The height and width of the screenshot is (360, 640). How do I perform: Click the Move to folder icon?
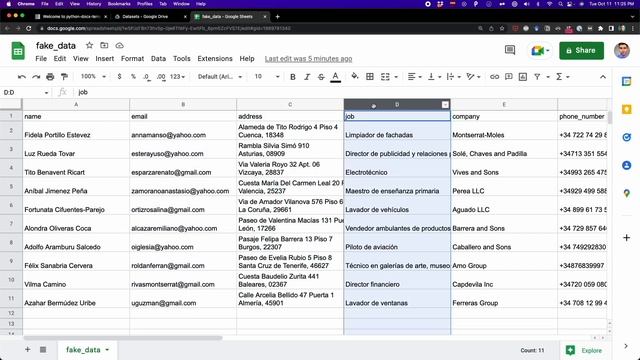[104, 45]
